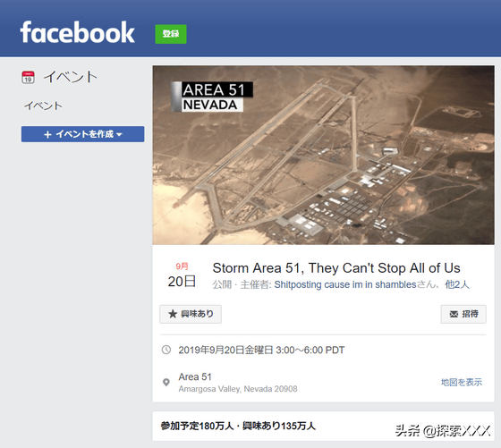Click the location pin icon
Image resolution: width=501 pixels, height=448 pixels.
point(166,382)
